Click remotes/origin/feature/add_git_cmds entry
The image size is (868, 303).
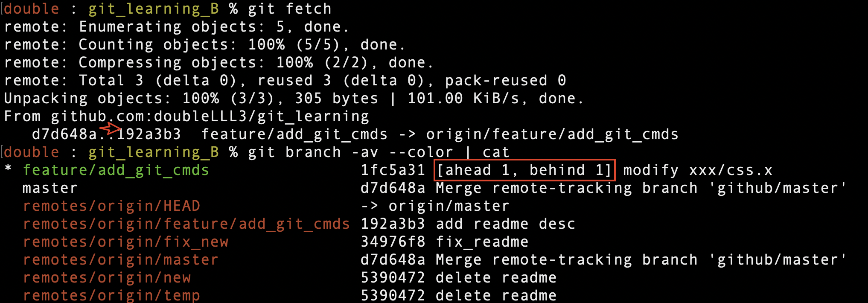click(186, 224)
